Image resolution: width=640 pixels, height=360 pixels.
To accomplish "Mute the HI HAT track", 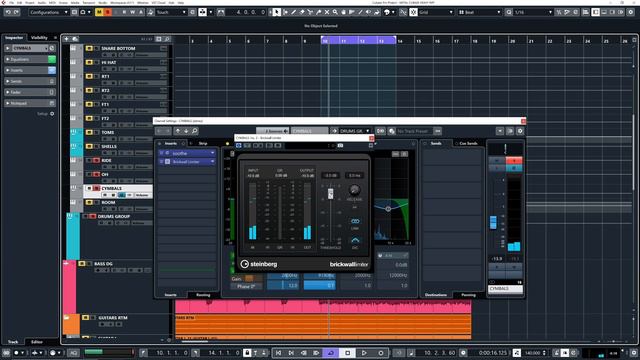I will (x=89, y=62).
